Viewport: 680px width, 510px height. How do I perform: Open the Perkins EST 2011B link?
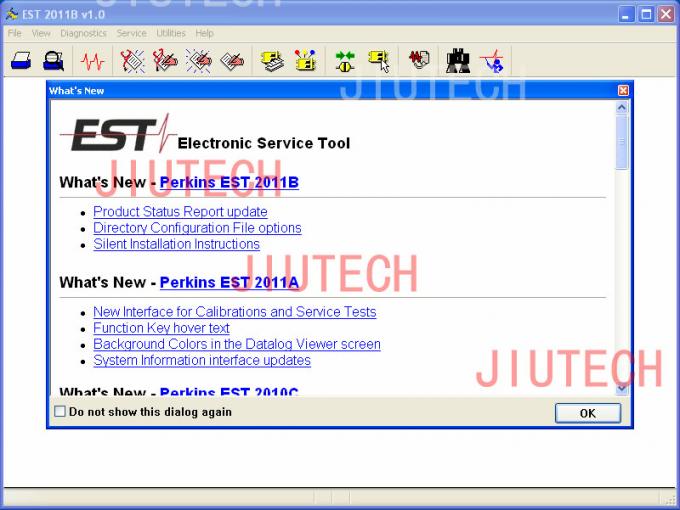tap(229, 182)
